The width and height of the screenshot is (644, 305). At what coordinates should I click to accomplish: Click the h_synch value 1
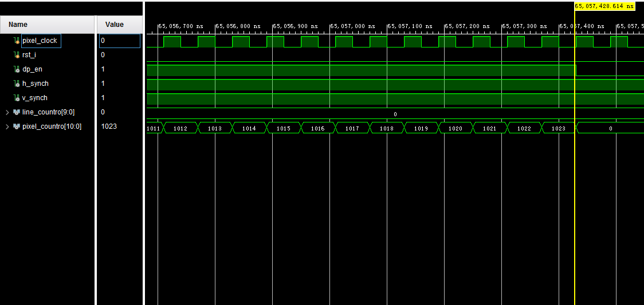pyautogui.click(x=103, y=84)
